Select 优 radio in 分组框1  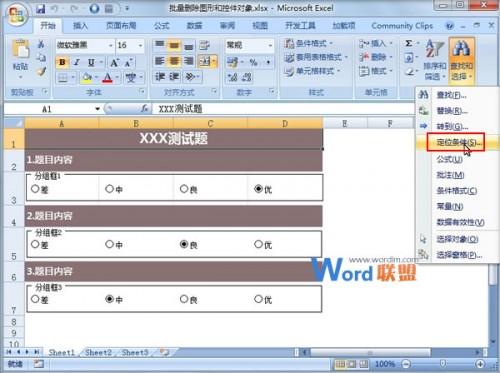(258, 189)
